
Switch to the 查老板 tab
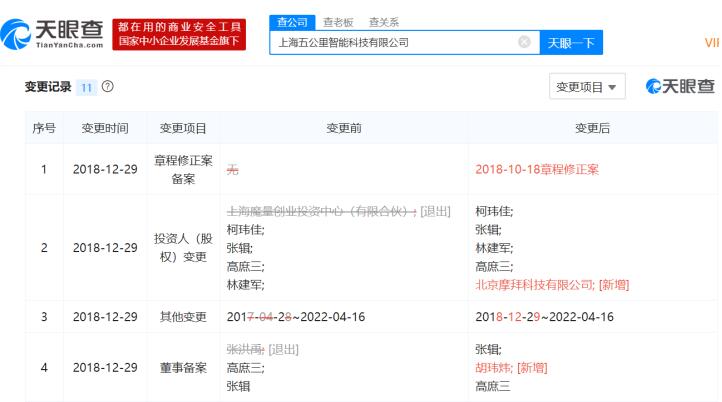337,22
